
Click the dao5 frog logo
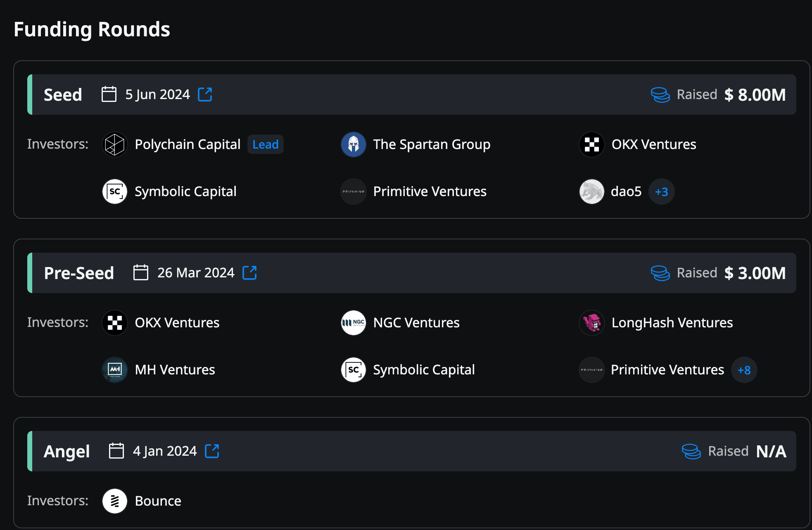592,192
